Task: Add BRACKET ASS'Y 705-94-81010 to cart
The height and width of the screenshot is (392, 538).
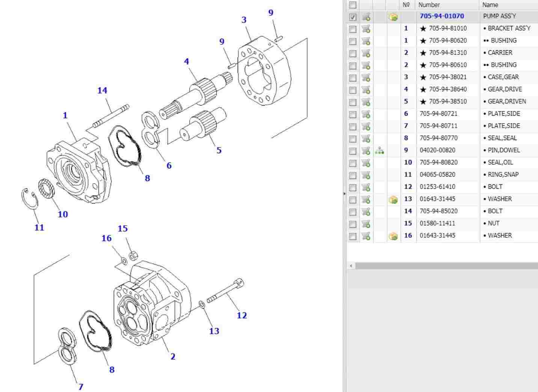Action: click(366, 29)
